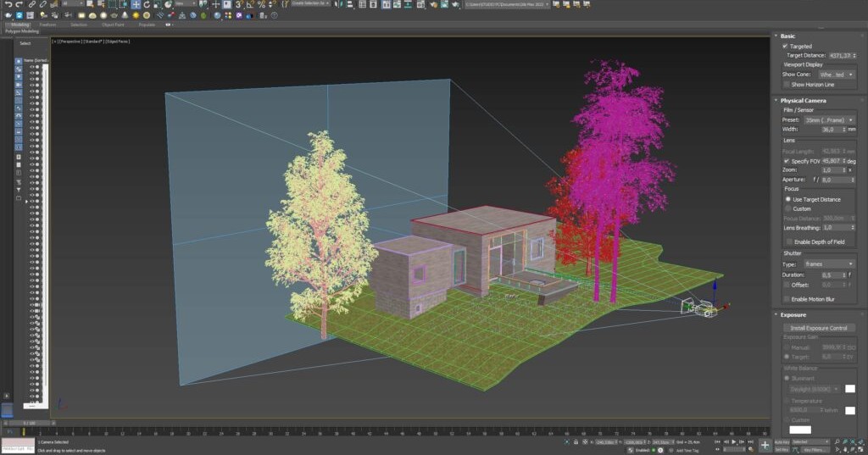Click the Set Key button
Screen dimensions: 868x455
point(782,449)
